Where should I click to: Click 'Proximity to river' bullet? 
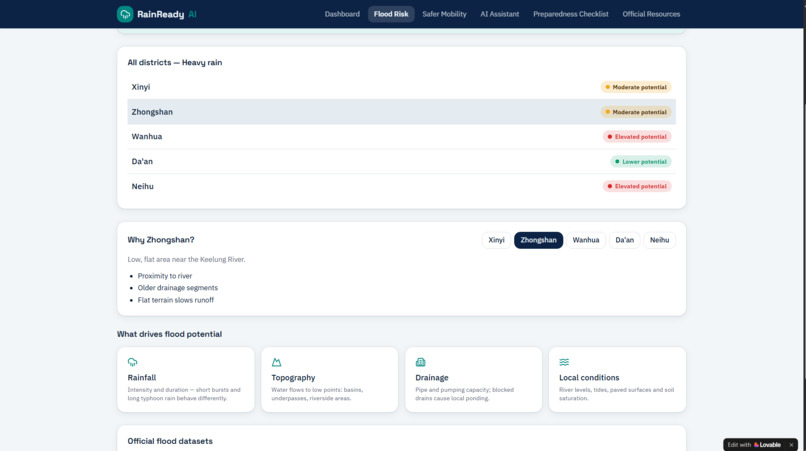click(x=164, y=276)
